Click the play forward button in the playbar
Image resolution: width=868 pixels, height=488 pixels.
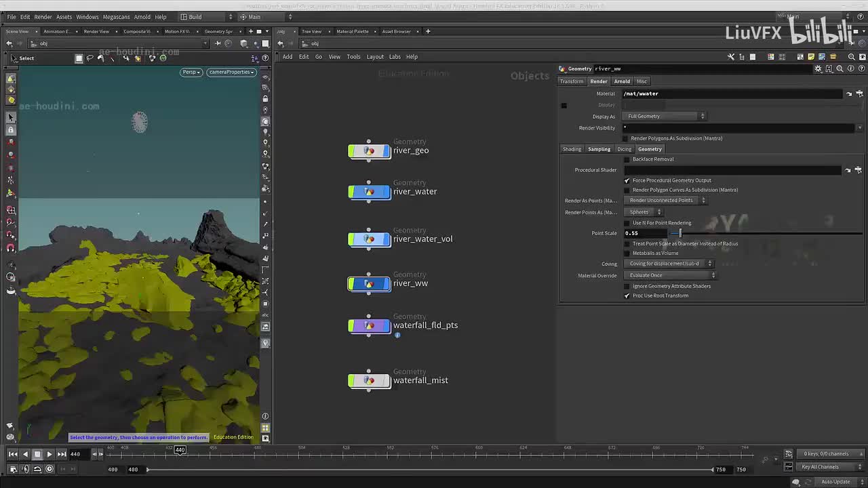50,454
